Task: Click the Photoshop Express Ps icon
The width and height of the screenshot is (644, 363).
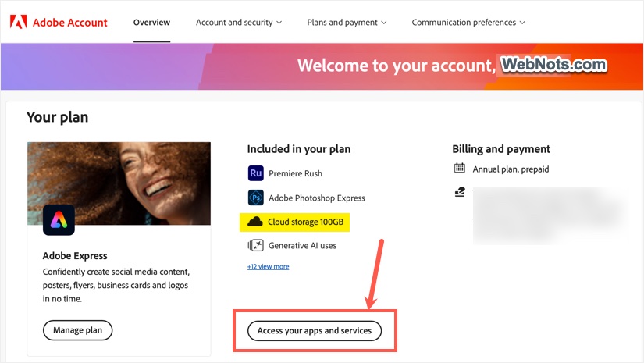Action: [255, 198]
